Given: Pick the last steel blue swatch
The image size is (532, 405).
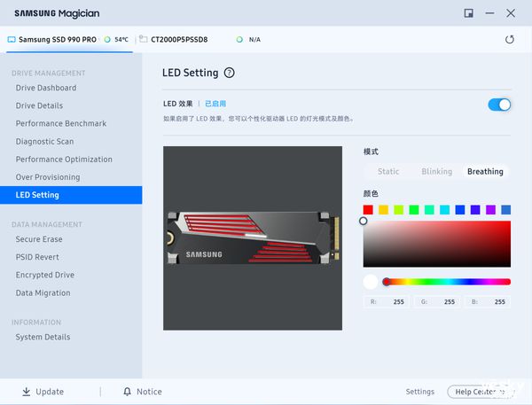Looking at the screenshot, I should click(x=506, y=210).
